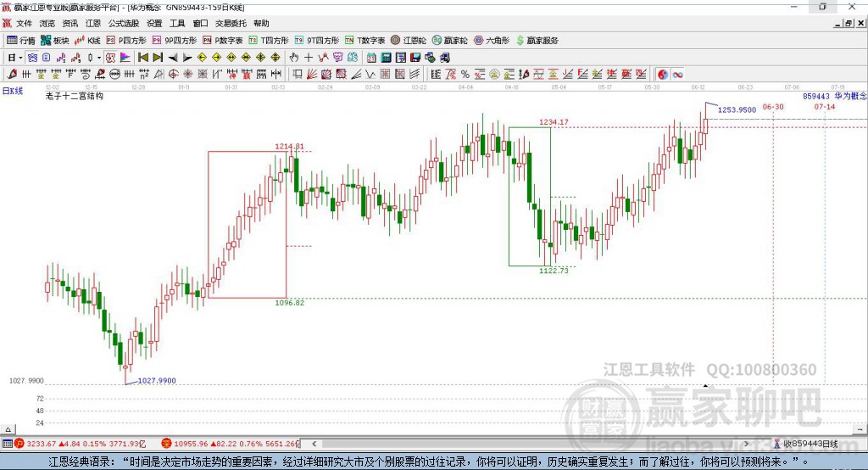Click the Shanghai index 3233.67 status

[x=81, y=444]
